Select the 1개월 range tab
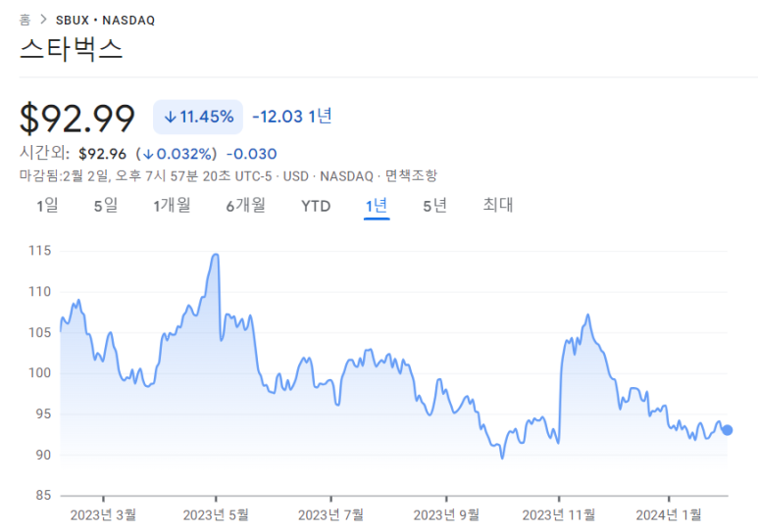The width and height of the screenshot is (758, 532). (173, 206)
